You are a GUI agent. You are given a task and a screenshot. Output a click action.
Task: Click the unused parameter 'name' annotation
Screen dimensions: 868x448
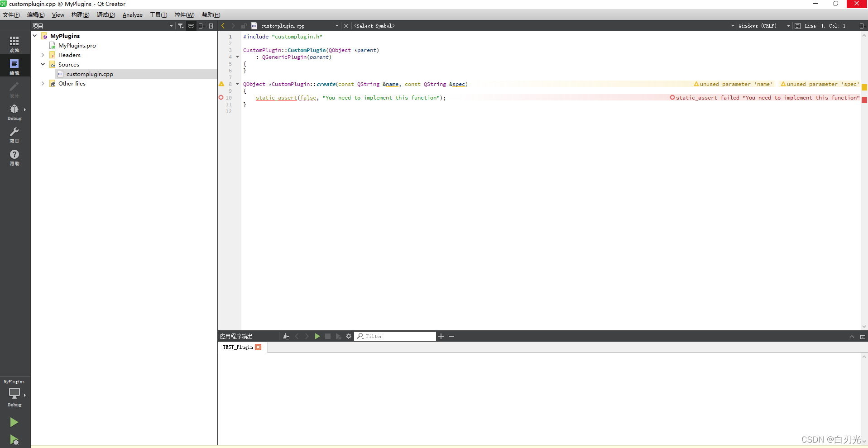(x=733, y=84)
